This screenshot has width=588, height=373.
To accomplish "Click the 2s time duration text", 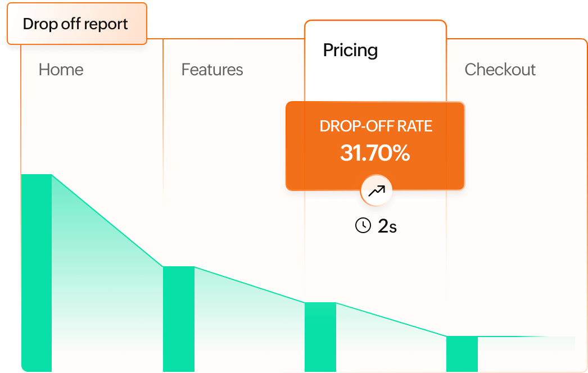I will (387, 226).
